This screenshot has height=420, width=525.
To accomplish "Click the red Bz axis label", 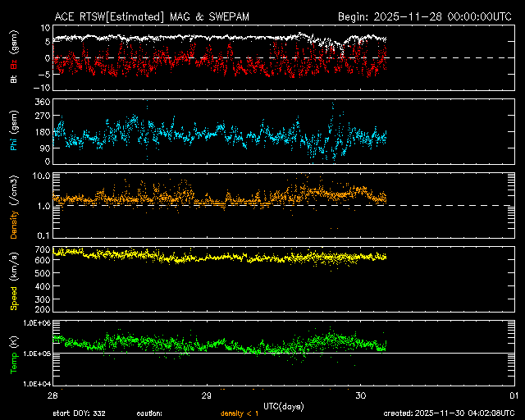I will point(13,66).
